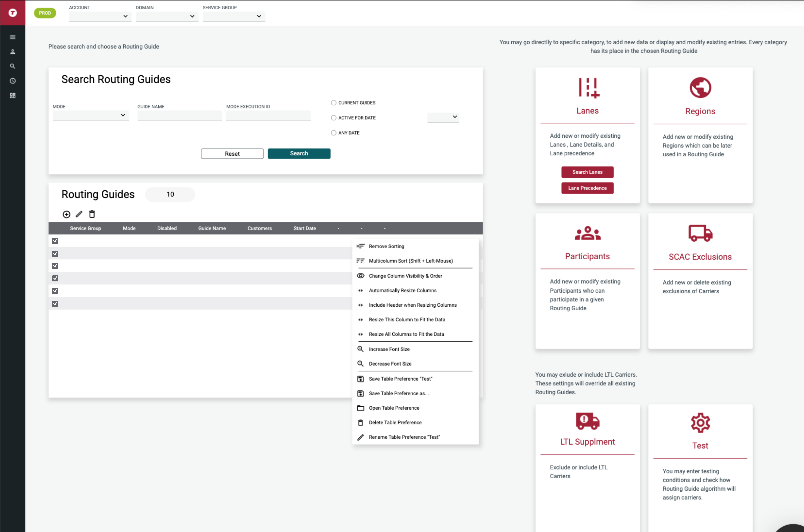Open the Participants people icon
Viewport: 804px width, 532px height.
click(587, 233)
